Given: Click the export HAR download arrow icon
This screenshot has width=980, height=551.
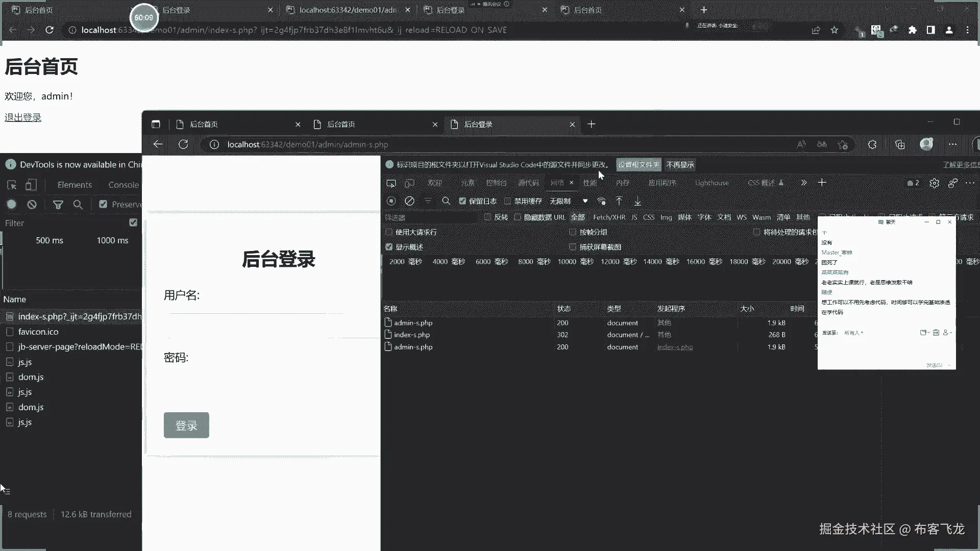Looking at the screenshot, I should [x=638, y=201].
